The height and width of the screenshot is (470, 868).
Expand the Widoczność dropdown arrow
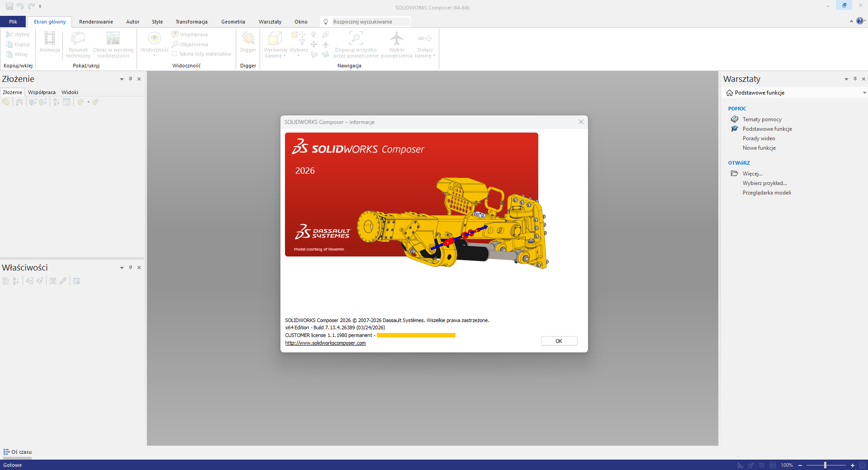pos(155,56)
